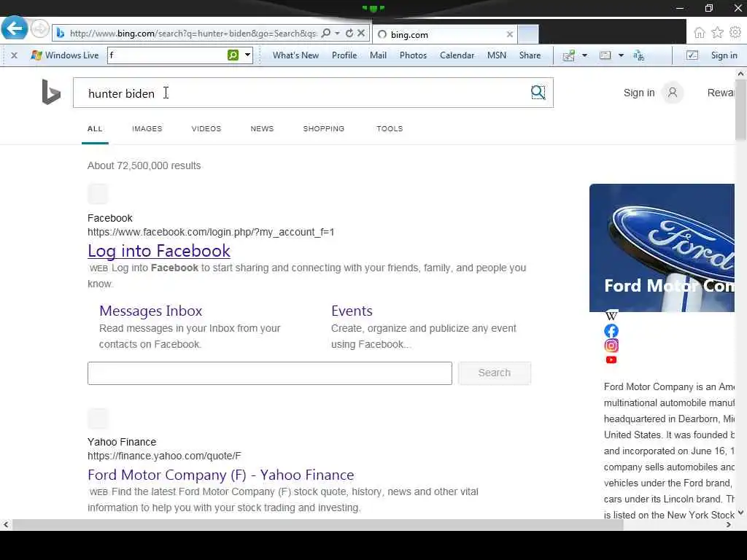The height and width of the screenshot is (560, 747).
Task: Stop loading with the address bar X
Action: 361,34
